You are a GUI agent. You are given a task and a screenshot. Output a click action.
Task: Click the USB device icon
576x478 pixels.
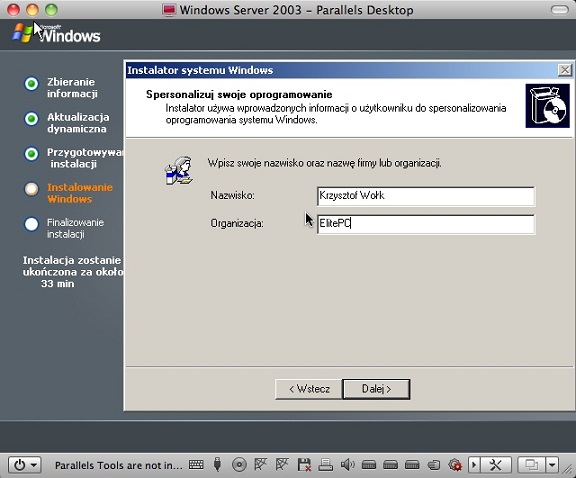[217, 465]
